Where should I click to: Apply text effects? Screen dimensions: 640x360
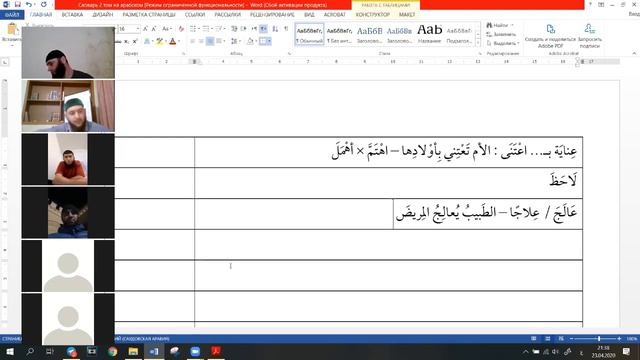147,41
